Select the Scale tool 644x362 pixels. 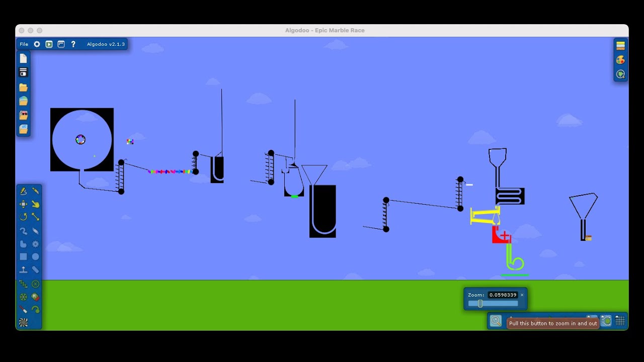[x=35, y=217]
